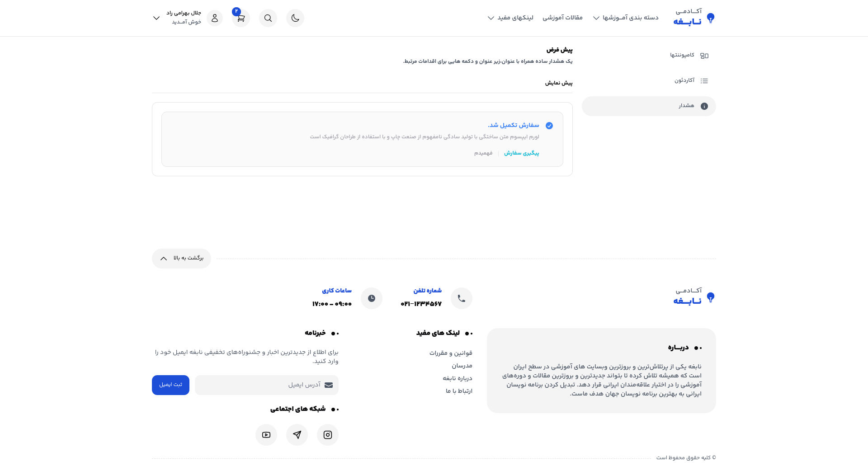Viewport: 868px width, 471px height.
Task: Dismiss the alert with فهمیدم
Action: click(483, 153)
